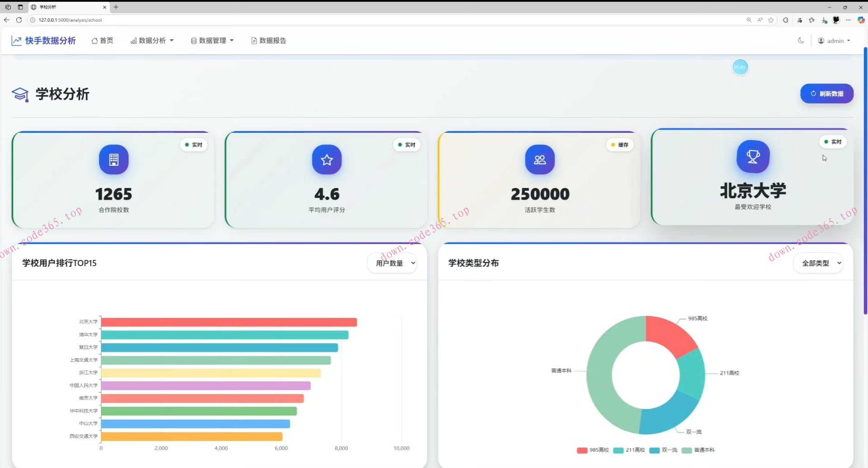Image resolution: width=868 pixels, height=468 pixels.
Task: Open the 全部类型 school type dropdown
Action: click(818, 263)
